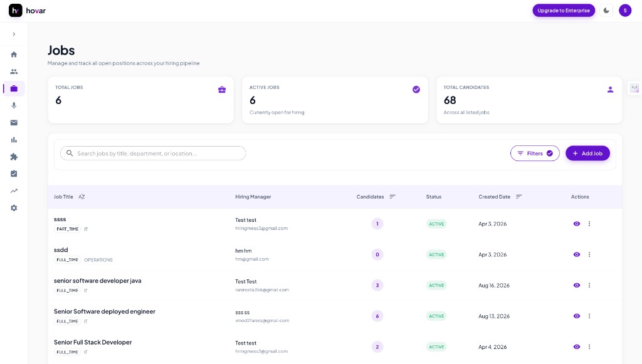642x364 pixels.
Task: Toggle dark mode with moon icon
Action: tap(606, 11)
